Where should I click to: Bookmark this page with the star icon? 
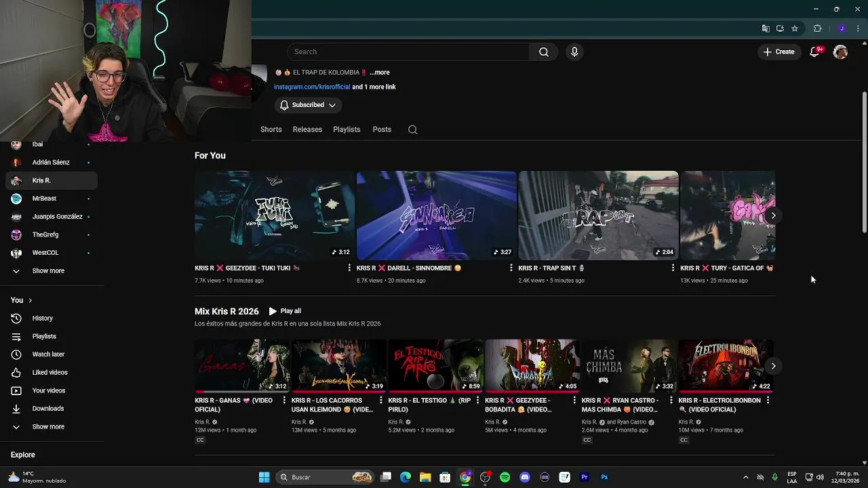coord(795,28)
